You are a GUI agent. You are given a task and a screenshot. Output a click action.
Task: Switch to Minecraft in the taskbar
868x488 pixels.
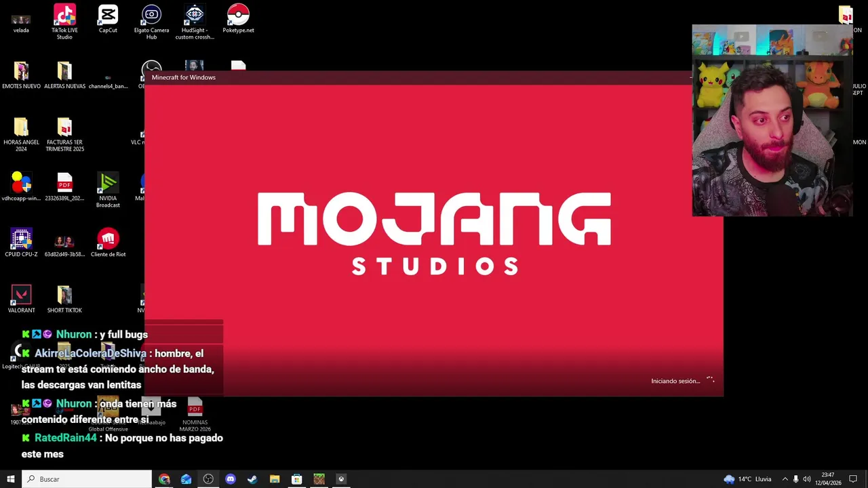319,479
